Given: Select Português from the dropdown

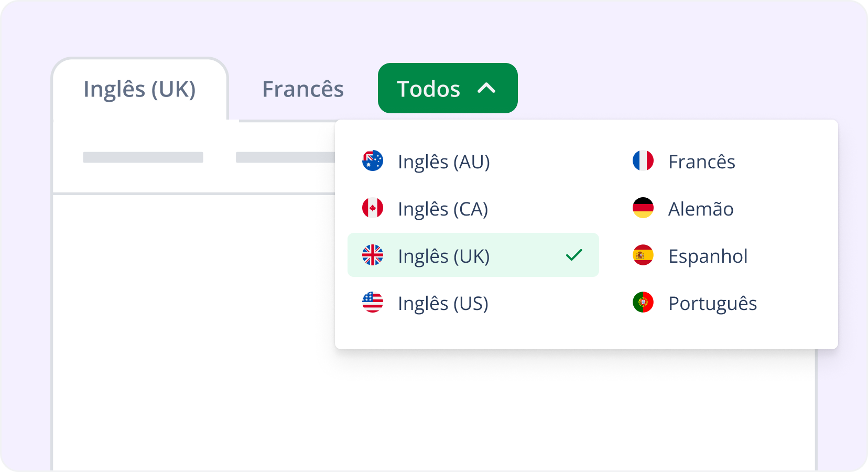Looking at the screenshot, I should 712,303.
